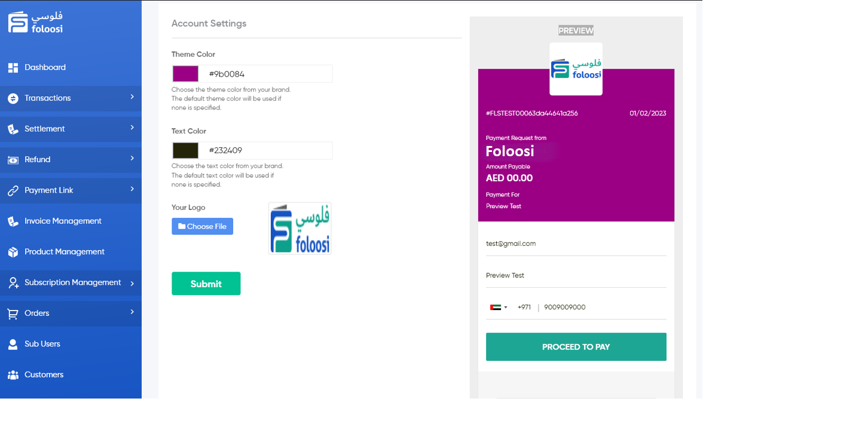Go to the Settlement menu item

click(45, 129)
